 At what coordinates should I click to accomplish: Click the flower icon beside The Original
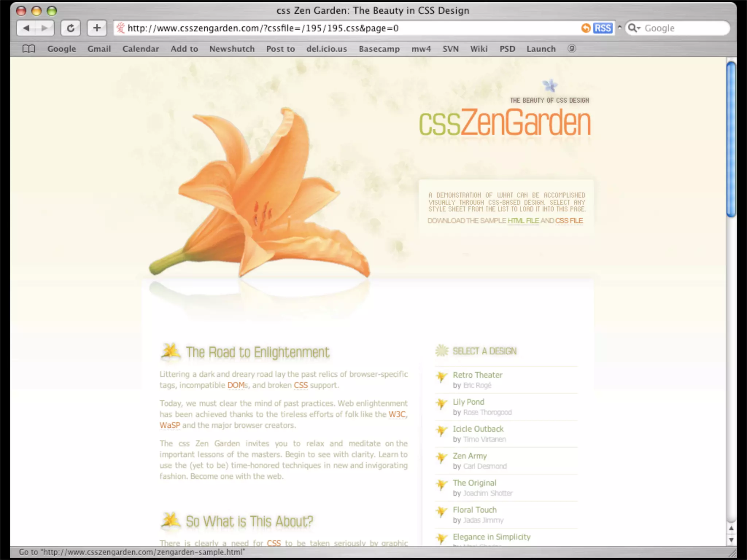(441, 485)
